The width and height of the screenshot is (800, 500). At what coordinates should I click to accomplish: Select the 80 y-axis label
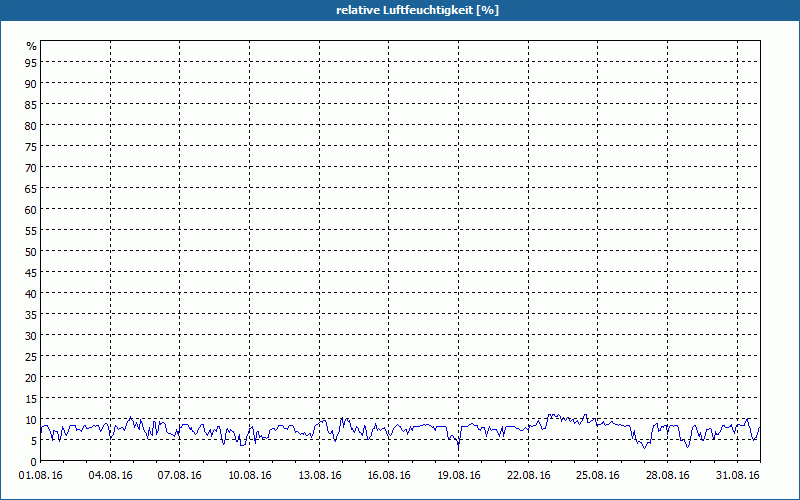pyautogui.click(x=31, y=126)
